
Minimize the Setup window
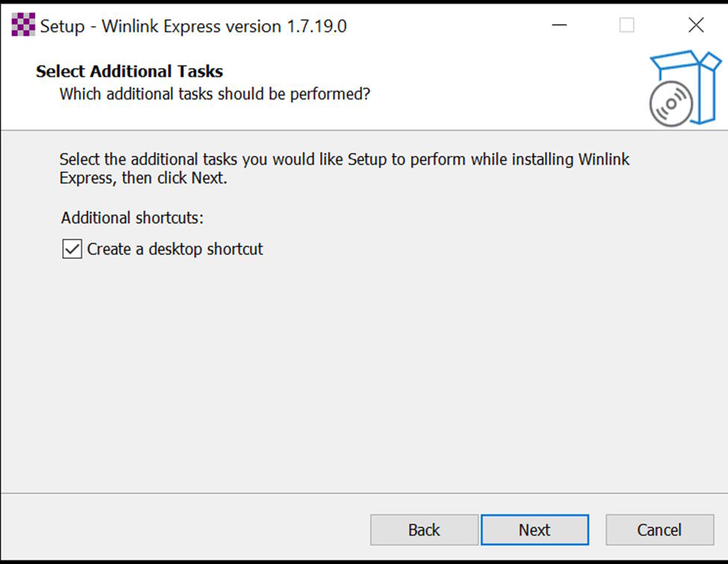coord(559,25)
